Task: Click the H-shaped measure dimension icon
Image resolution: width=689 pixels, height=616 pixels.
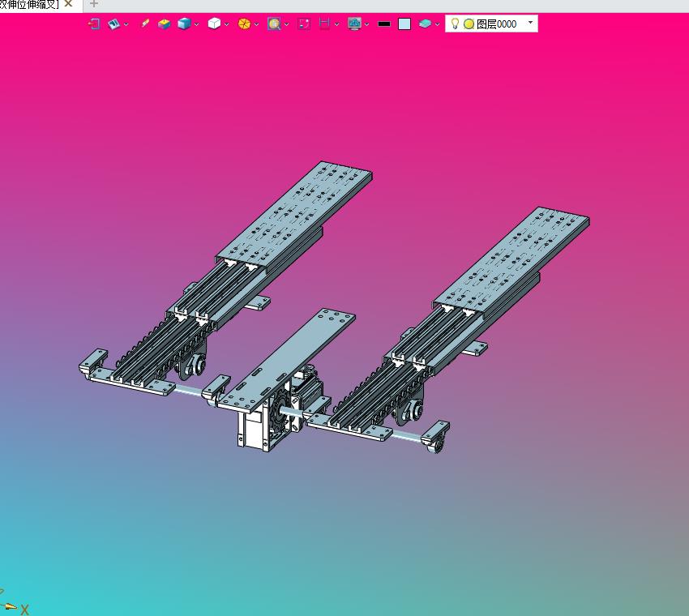Action: coord(324,24)
